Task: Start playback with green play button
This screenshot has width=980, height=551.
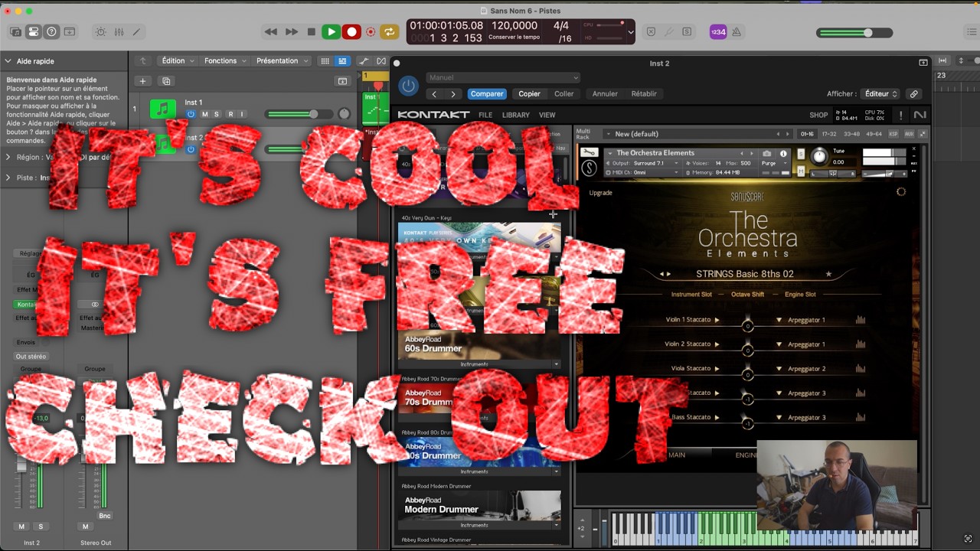Action: (331, 32)
